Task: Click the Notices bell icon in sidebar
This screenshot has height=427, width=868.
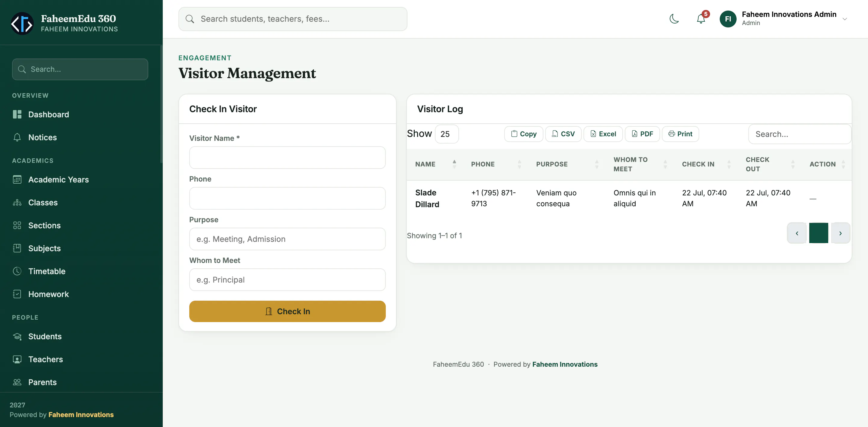Action: (17, 137)
